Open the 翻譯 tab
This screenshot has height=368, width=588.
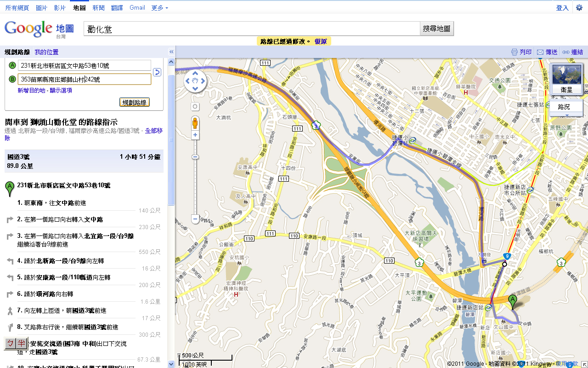[117, 8]
